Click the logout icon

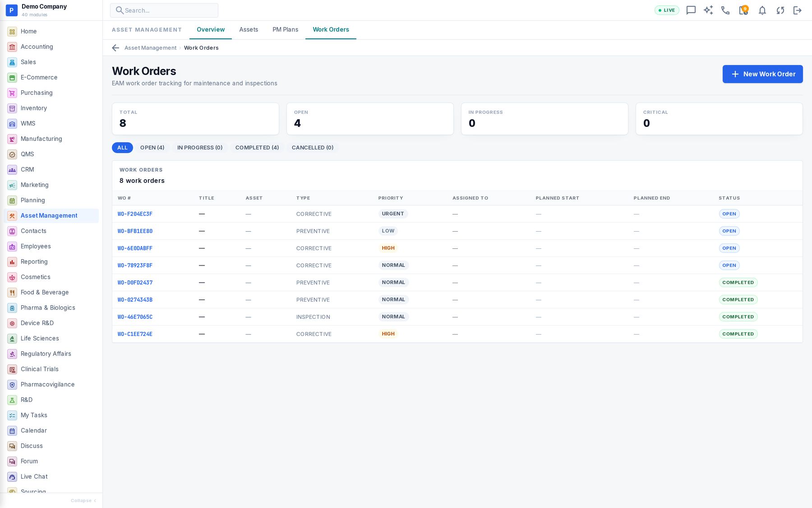pyautogui.click(x=798, y=10)
